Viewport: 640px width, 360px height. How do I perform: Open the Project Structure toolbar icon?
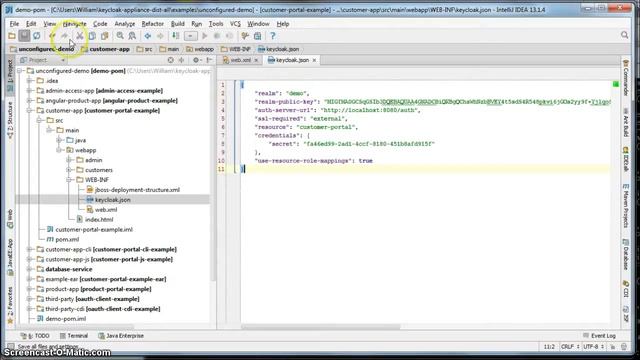coord(258,36)
